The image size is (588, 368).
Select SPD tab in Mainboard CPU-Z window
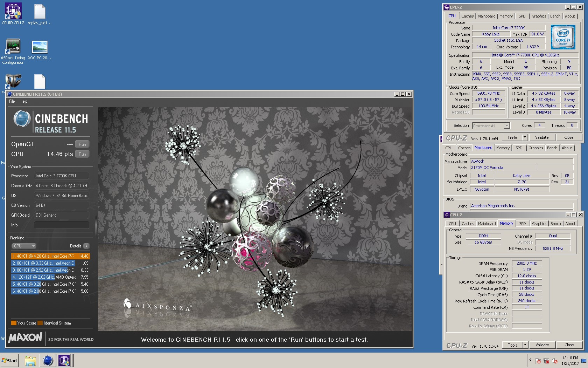coord(519,148)
